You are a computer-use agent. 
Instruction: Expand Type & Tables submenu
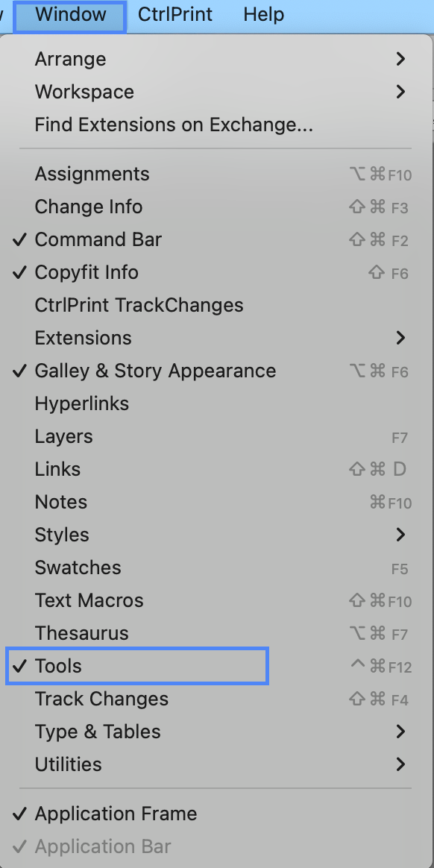click(216, 732)
